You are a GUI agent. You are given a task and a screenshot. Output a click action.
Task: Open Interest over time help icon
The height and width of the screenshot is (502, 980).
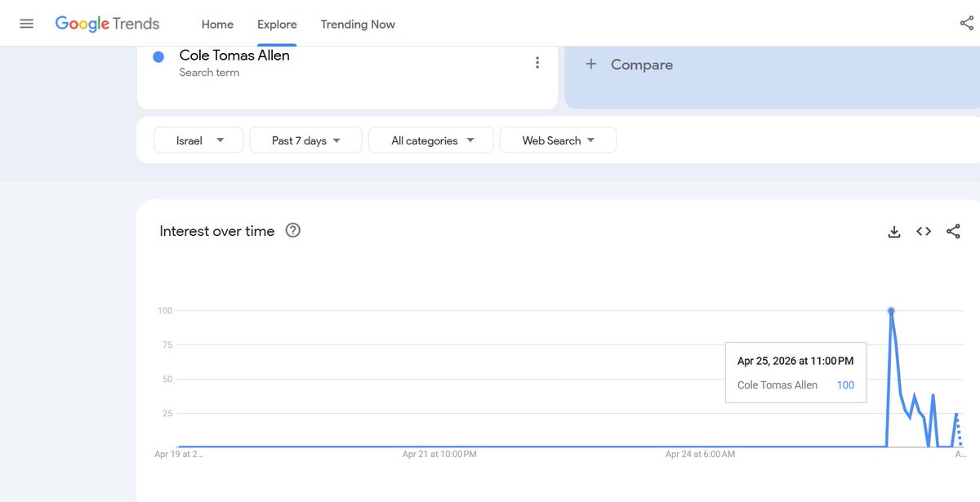tap(293, 230)
